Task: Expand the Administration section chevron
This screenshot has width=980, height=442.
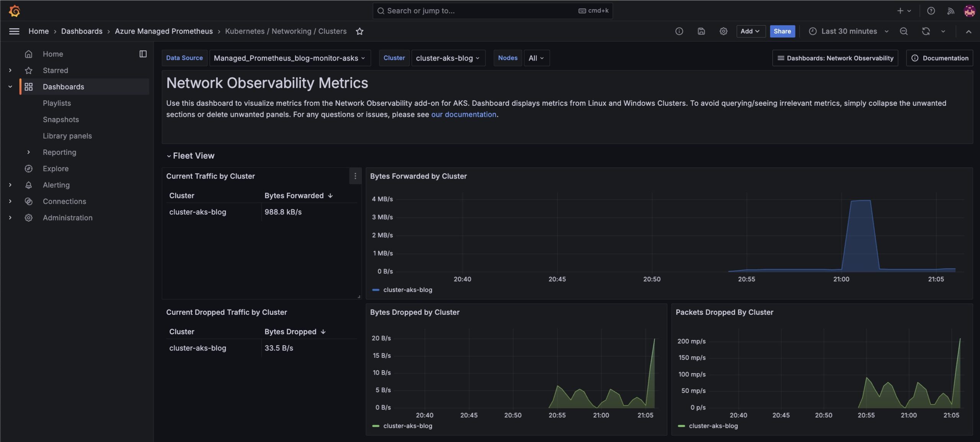Action: coord(10,218)
